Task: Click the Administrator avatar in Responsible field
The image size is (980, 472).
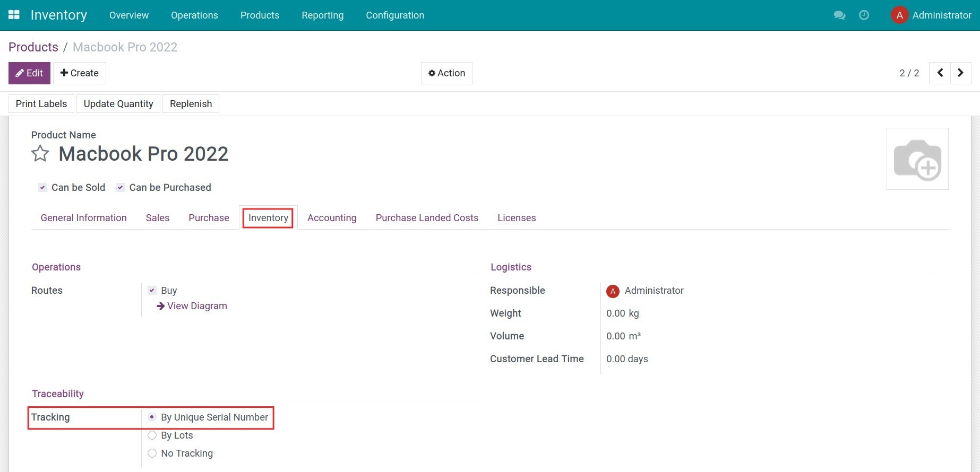Action: [613, 291]
